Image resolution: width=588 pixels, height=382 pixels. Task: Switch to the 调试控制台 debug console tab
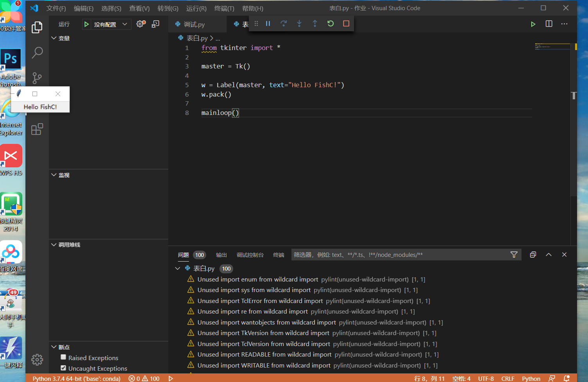[x=250, y=255]
